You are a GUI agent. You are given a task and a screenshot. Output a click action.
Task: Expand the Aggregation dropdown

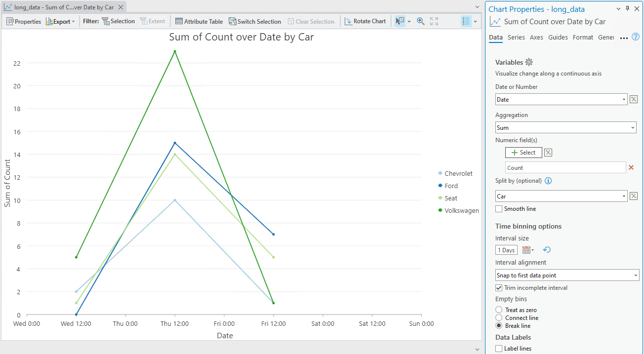(565, 127)
